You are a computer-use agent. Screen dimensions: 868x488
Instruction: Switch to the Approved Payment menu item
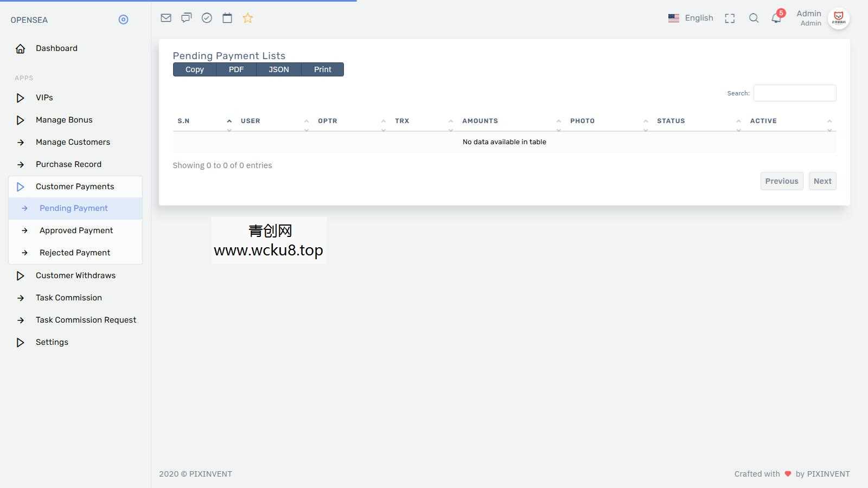pyautogui.click(x=76, y=230)
